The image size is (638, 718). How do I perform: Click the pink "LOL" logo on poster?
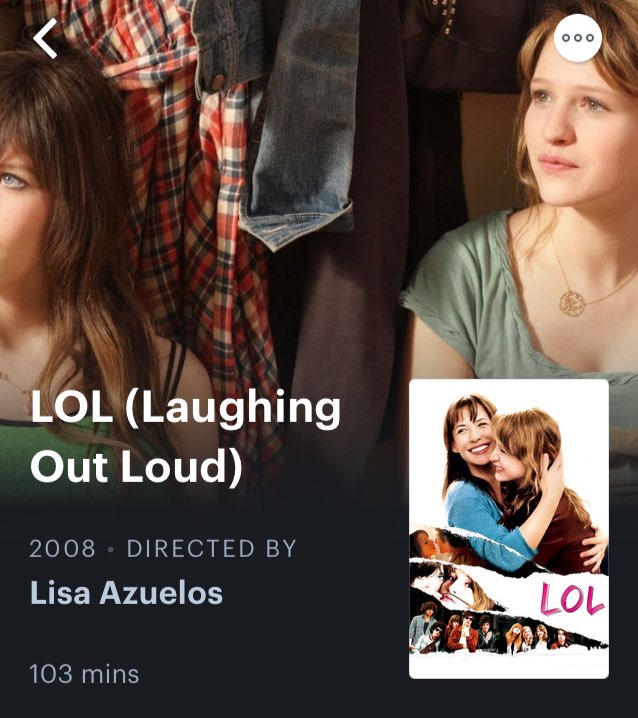click(x=571, y=599)
